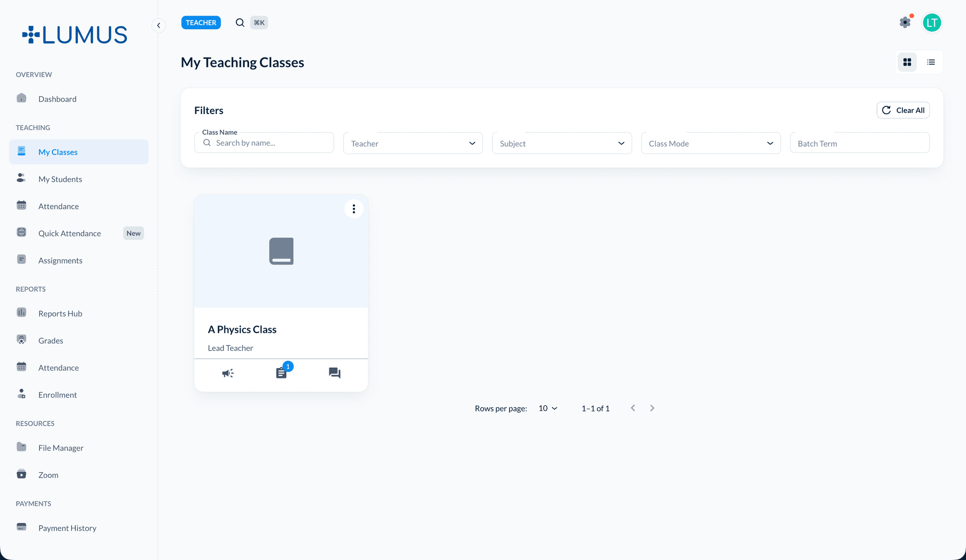Open announcements megaphone icon on class card
Screen dimensions: 966x560
tap(228, 373)
